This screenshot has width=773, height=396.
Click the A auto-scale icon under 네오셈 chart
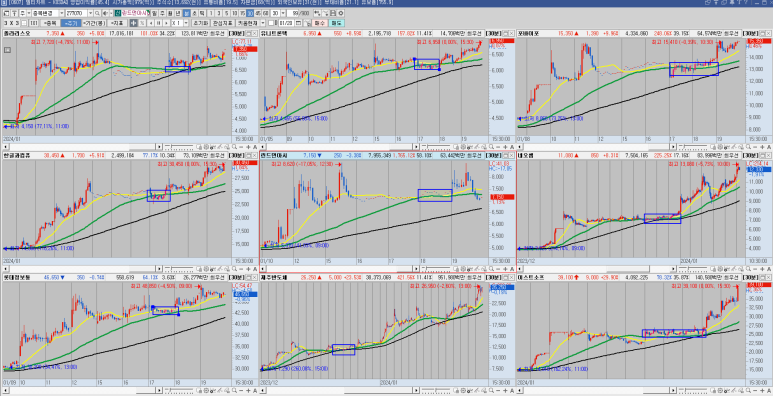coord(770,269)
